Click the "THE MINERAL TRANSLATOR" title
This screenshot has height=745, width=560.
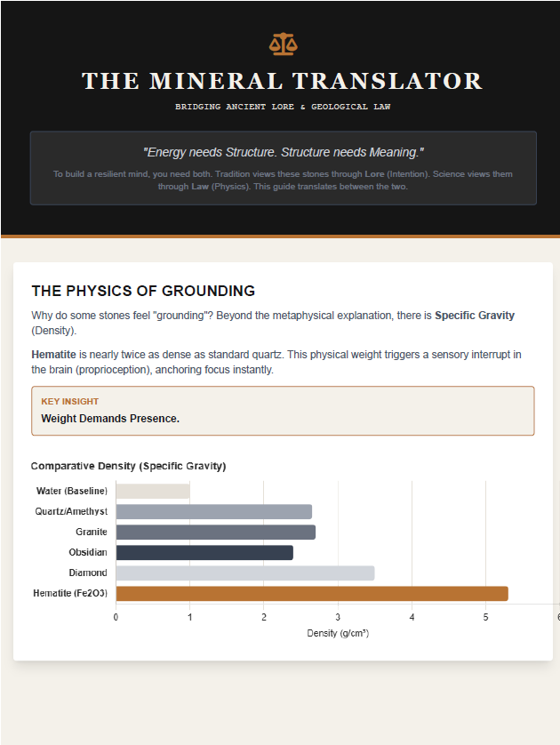(282, 81)
